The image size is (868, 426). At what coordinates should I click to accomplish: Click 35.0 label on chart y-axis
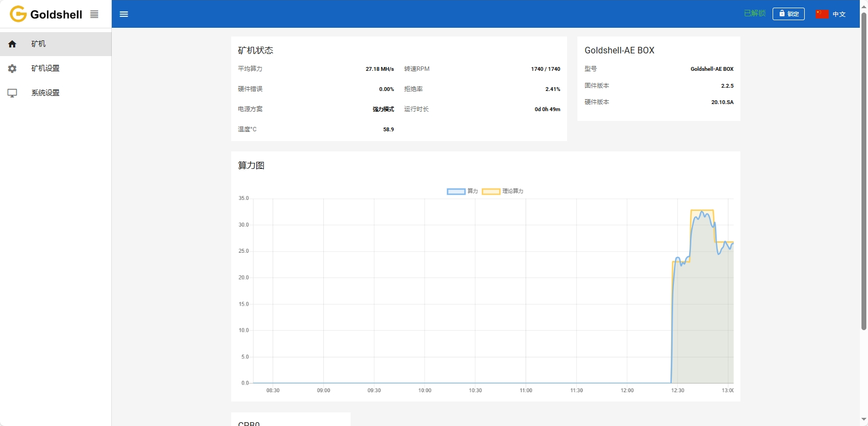244,198
